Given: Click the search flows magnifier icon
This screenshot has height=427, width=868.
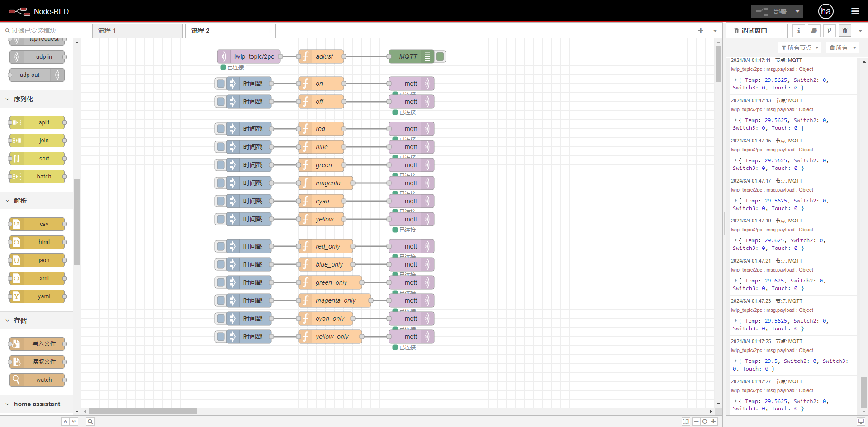Looking at the screenshot, I should pos(90,422).
